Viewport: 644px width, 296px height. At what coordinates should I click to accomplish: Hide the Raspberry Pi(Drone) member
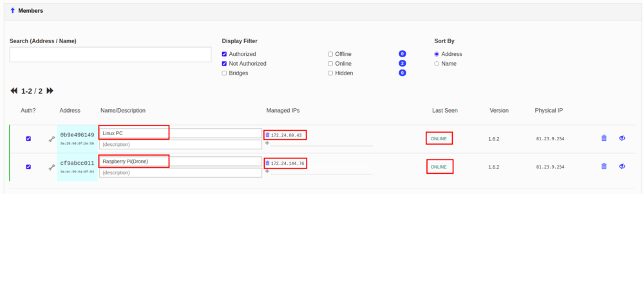[x=622, y=166]
